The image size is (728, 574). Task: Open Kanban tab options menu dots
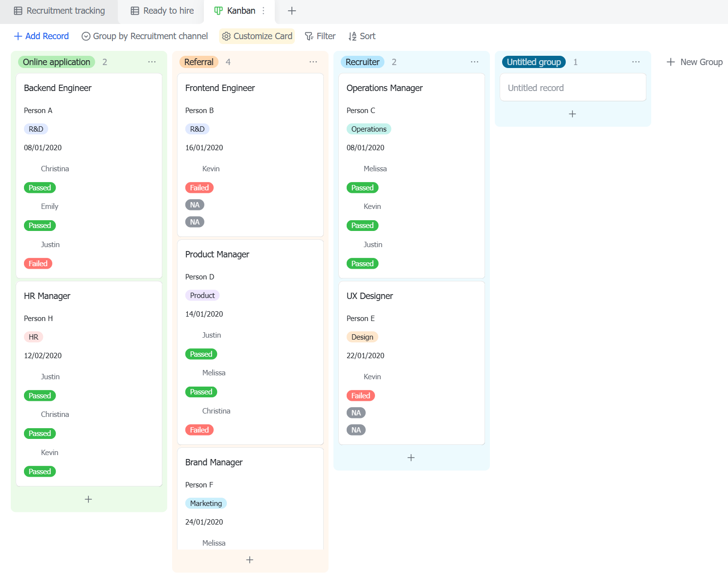pos(264,11)
